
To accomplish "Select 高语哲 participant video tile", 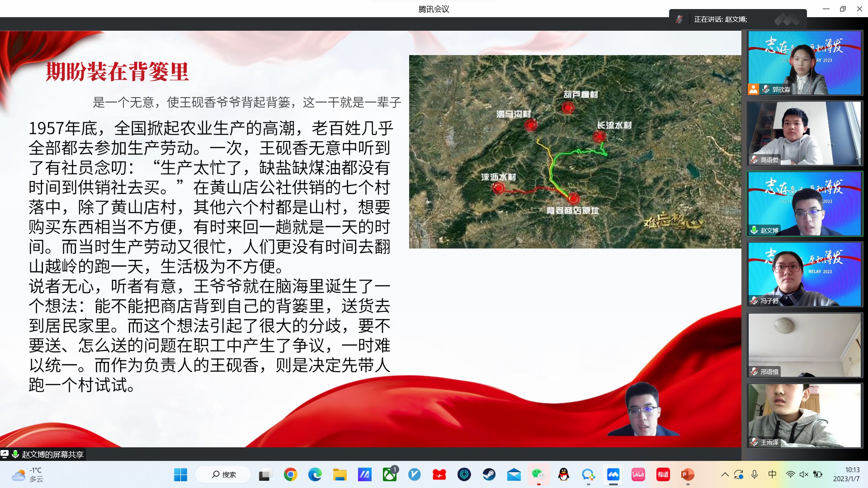I will point(804,133).
